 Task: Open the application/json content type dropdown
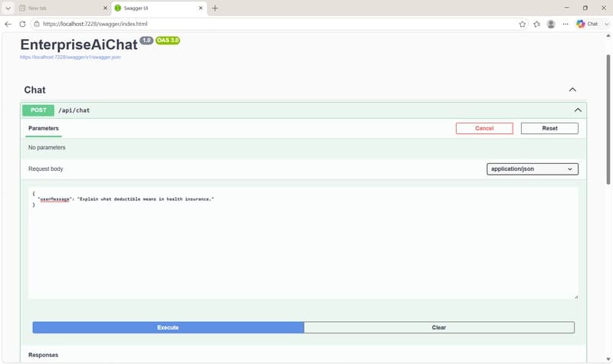[533, 169]
